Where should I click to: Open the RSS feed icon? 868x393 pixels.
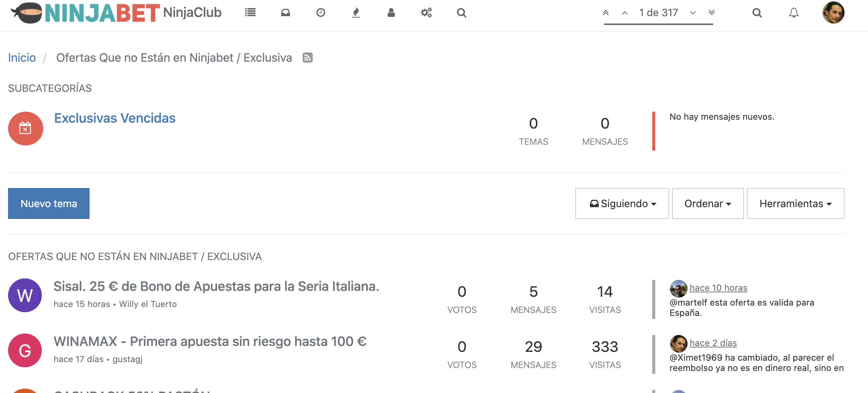point(307,58)
